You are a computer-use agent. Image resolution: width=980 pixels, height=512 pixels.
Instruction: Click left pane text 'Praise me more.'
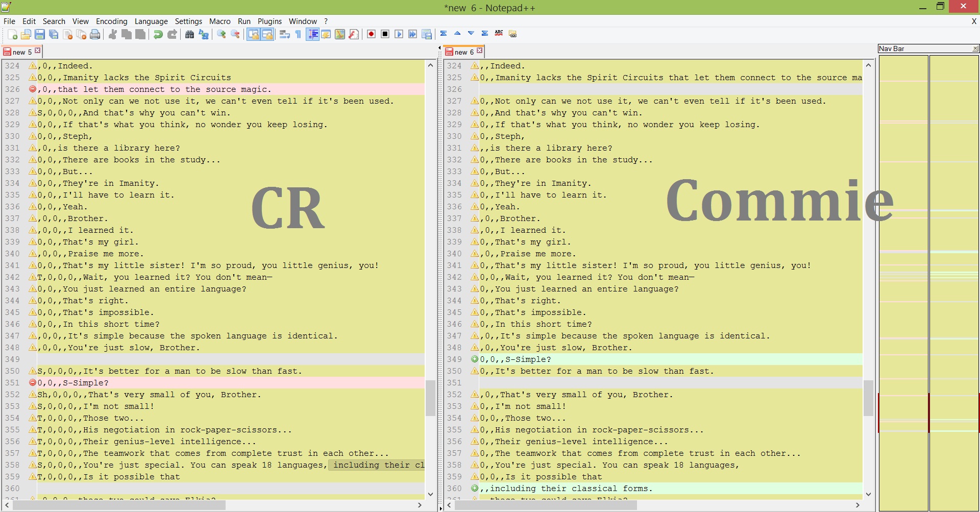(x=106, y=254)
